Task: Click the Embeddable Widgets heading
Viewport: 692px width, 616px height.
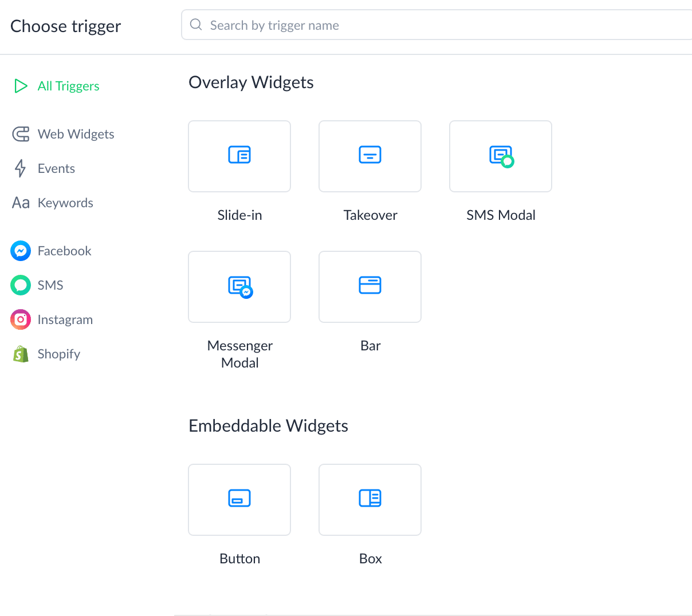Action: (x=268, y=426)
